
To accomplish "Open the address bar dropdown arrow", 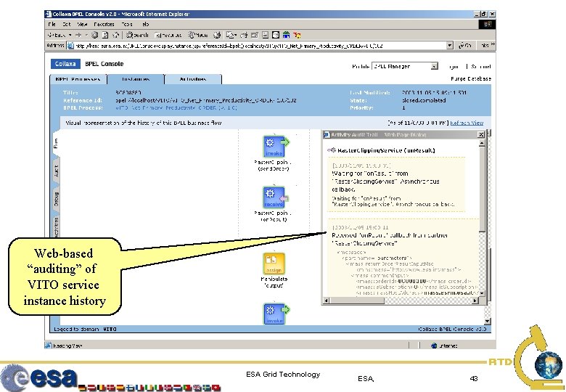I will coord(450,46).
